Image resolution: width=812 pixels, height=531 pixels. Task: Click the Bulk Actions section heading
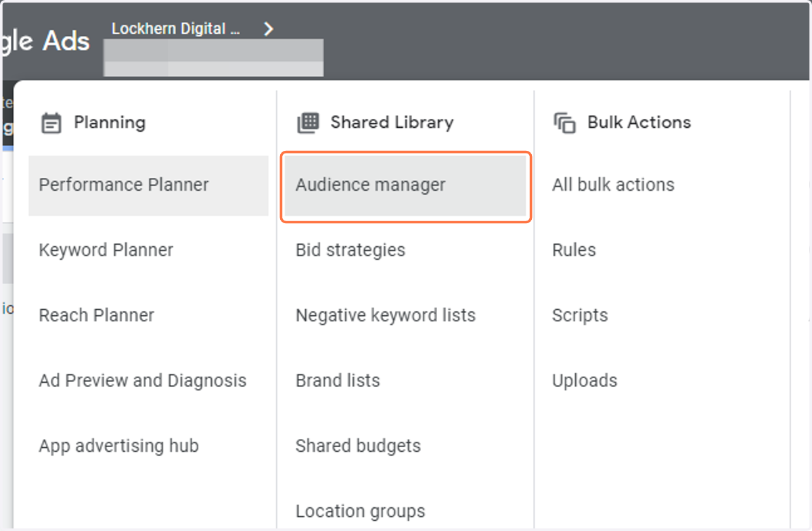639,122
